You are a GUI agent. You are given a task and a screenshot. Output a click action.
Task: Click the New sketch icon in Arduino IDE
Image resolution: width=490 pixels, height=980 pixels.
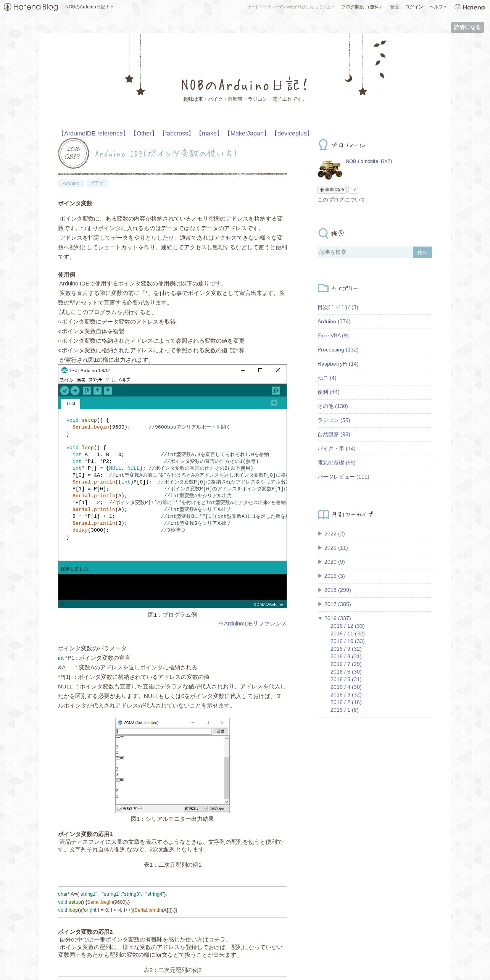pos(87,390)
